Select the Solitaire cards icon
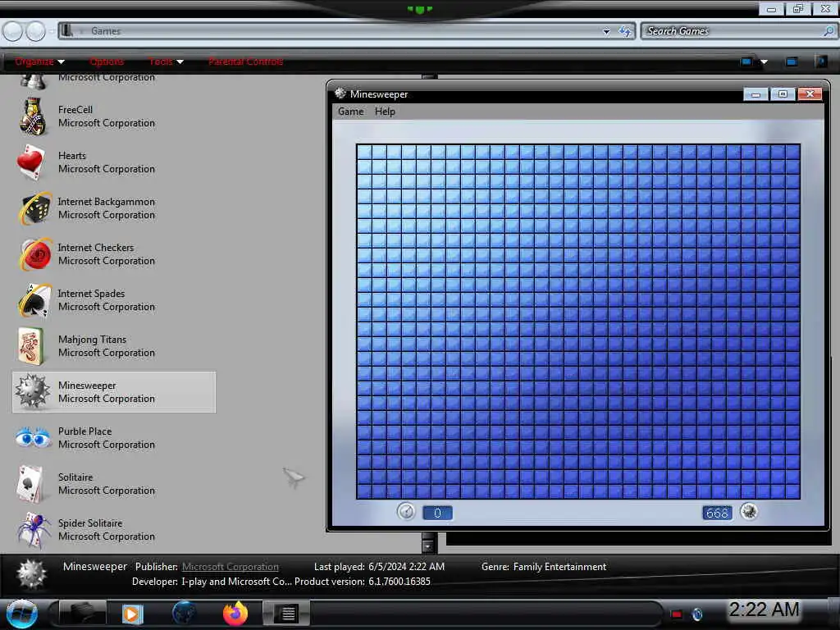840x630 pixels. [x=30, y=484]
